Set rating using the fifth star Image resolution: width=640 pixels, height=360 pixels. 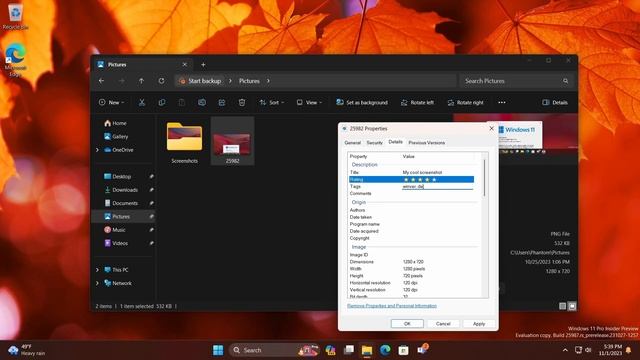click(x=434, y=180)
